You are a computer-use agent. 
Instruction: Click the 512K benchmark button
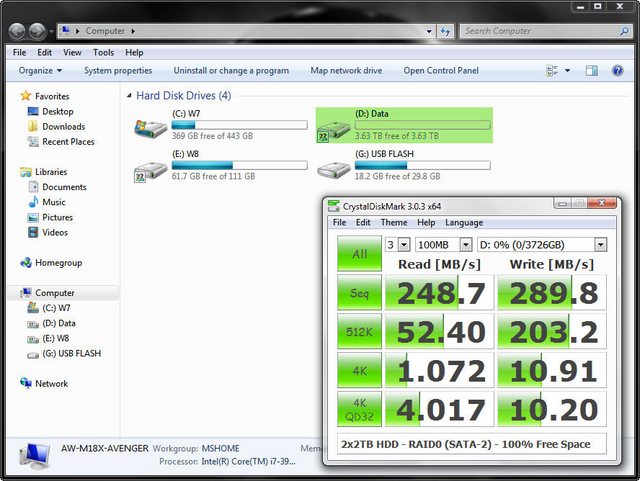359,332
